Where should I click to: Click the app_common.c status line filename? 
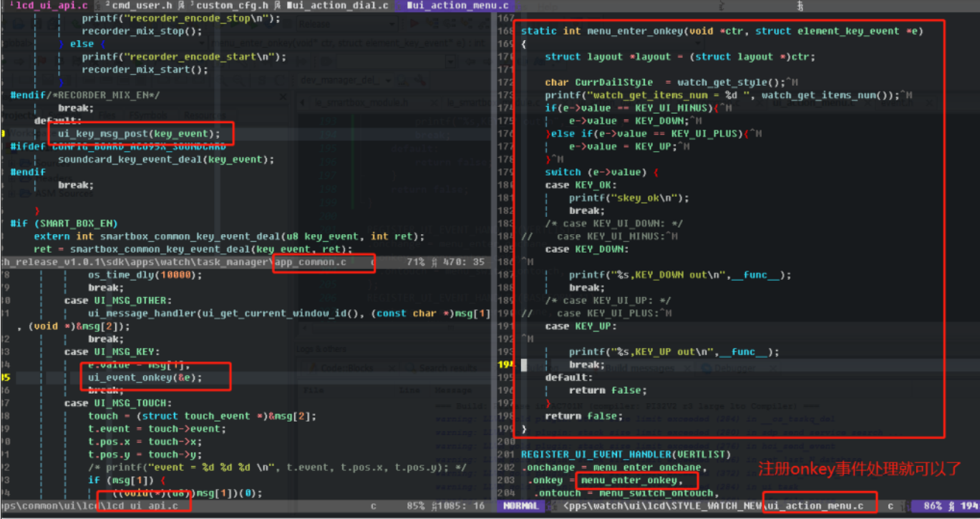pyautogui.click(x=311, y=262)
